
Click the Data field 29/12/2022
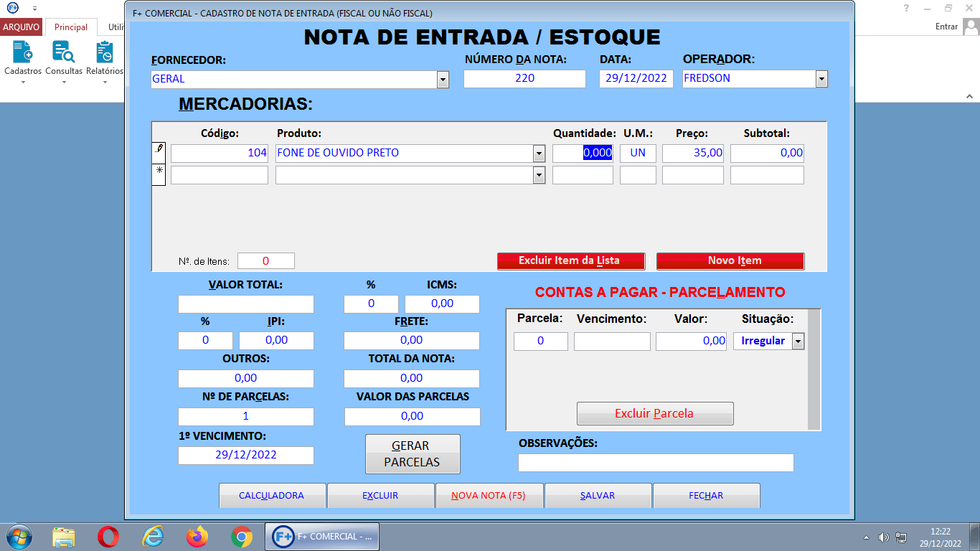636,79
